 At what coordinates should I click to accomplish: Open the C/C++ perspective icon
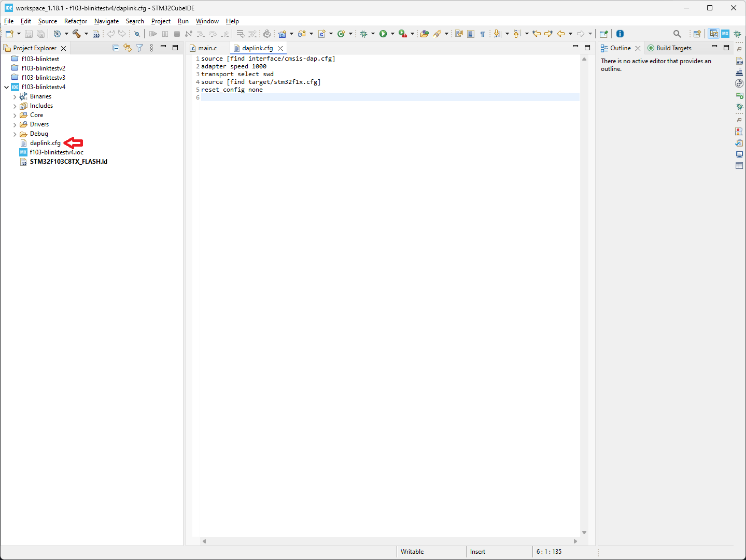713,33
